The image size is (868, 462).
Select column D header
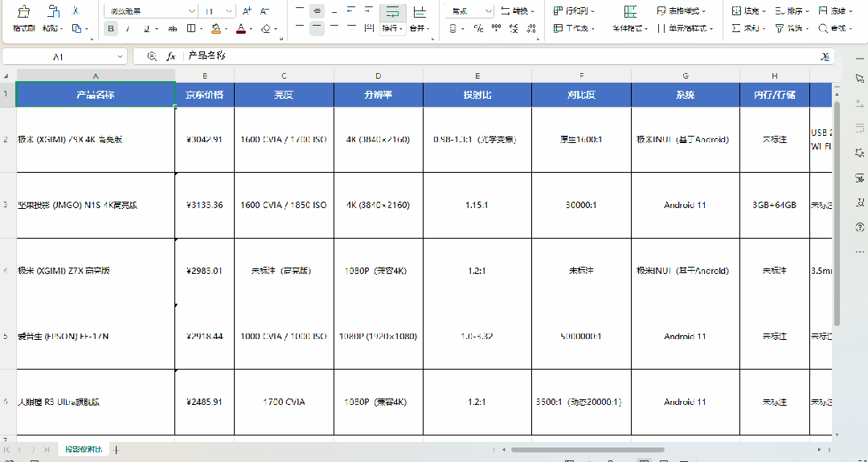(x=378, y=76)
